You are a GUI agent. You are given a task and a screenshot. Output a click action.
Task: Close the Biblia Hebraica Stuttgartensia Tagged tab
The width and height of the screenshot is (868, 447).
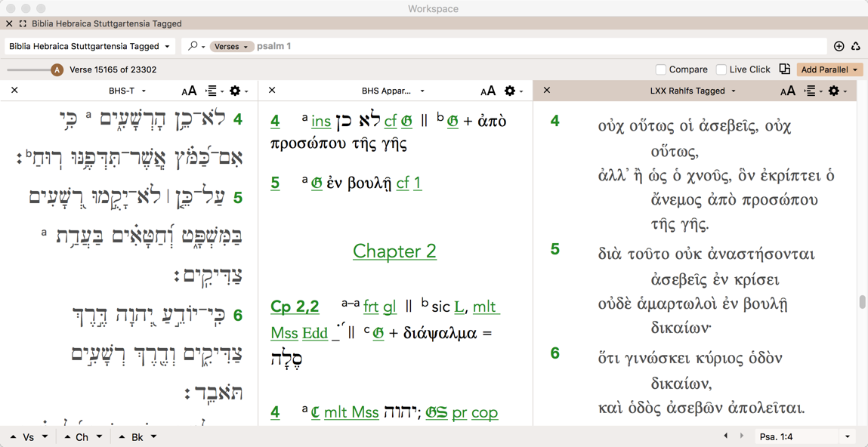point(9,24)
